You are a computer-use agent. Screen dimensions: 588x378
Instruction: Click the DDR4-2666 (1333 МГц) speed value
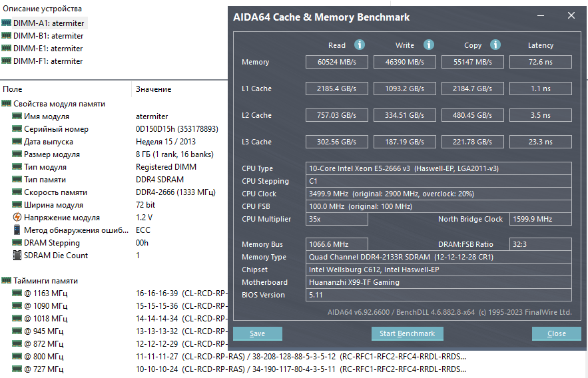(176, 192)
